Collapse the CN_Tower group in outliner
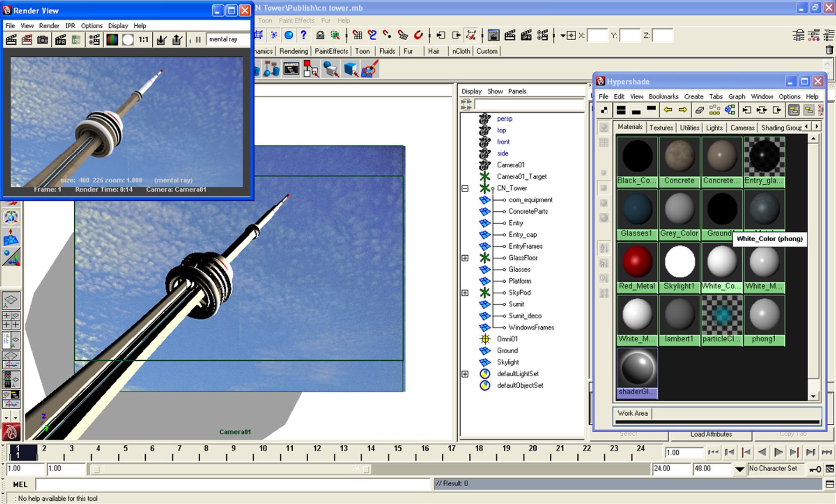 coord(465,188)
